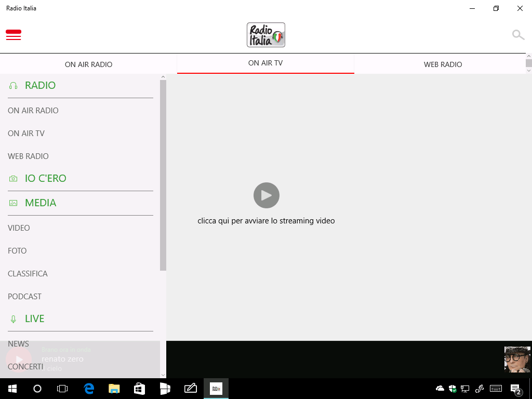
Task: Go to FOTO in side menu
Action: tap(17, 251)
